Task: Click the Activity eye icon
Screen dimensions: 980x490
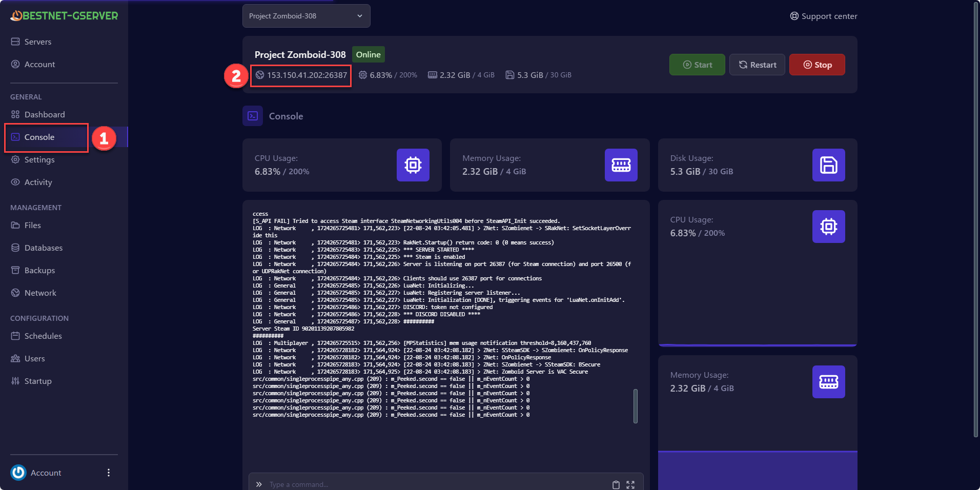Action: [15, 182]
